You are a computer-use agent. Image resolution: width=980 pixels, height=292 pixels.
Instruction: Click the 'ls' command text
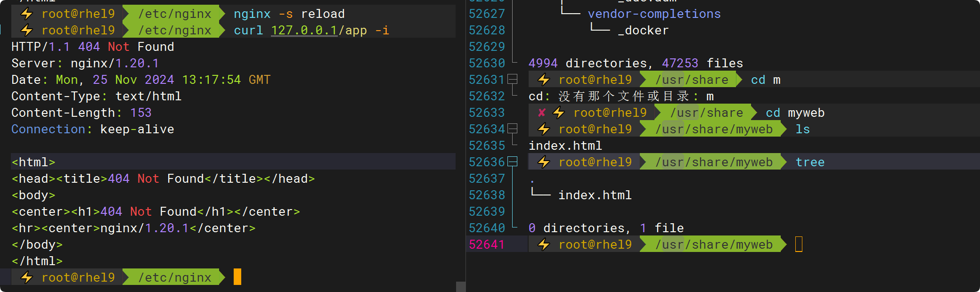pos(802,129)
